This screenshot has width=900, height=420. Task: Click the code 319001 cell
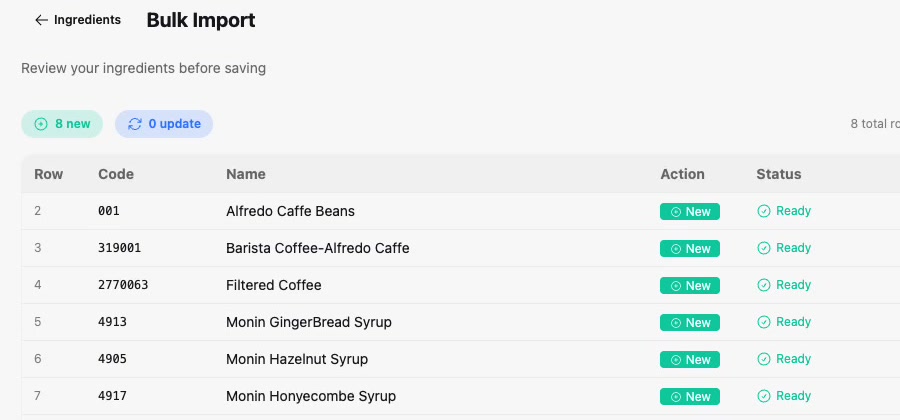pos(119,248)
